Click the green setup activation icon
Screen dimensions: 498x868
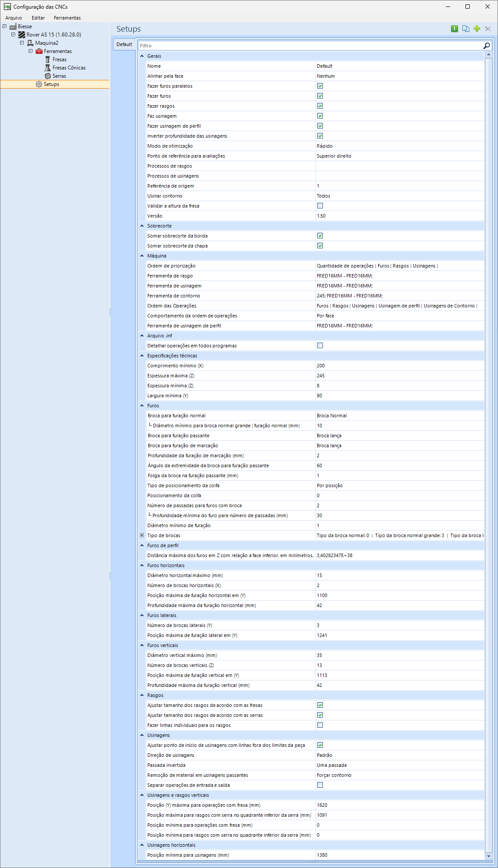(x=455, y=29)
